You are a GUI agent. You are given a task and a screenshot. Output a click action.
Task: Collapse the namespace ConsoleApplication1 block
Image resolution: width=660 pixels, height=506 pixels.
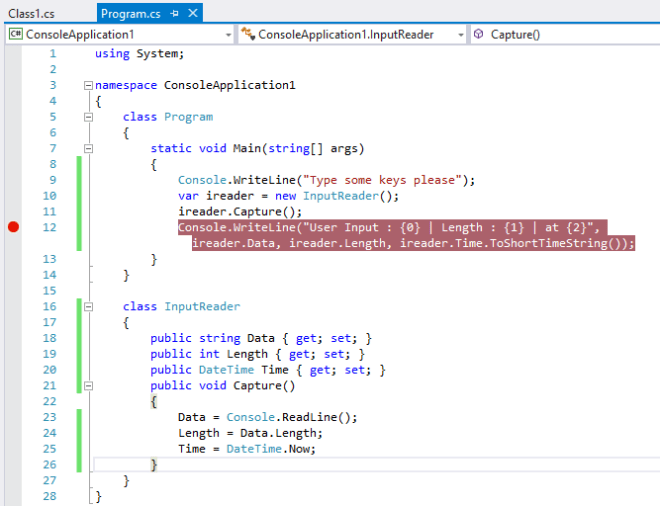[88, 85]
